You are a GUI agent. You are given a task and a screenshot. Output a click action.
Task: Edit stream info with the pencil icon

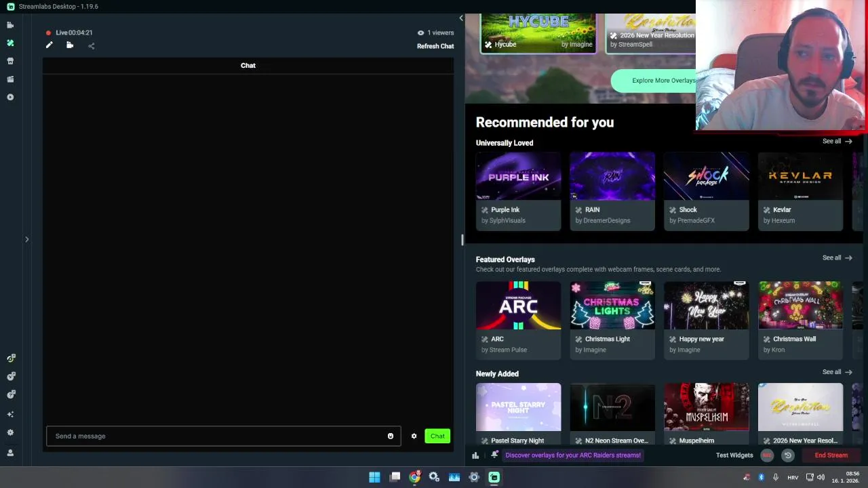49,45
